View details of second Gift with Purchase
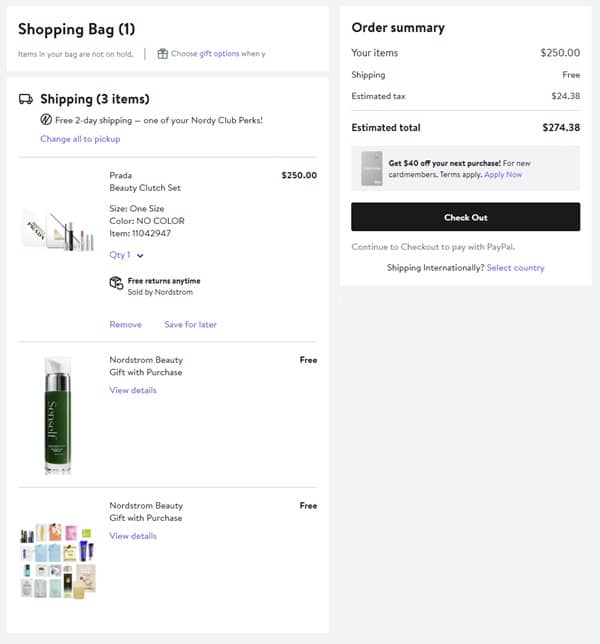Viewport: 600px width, 644px height. (133, 536)
